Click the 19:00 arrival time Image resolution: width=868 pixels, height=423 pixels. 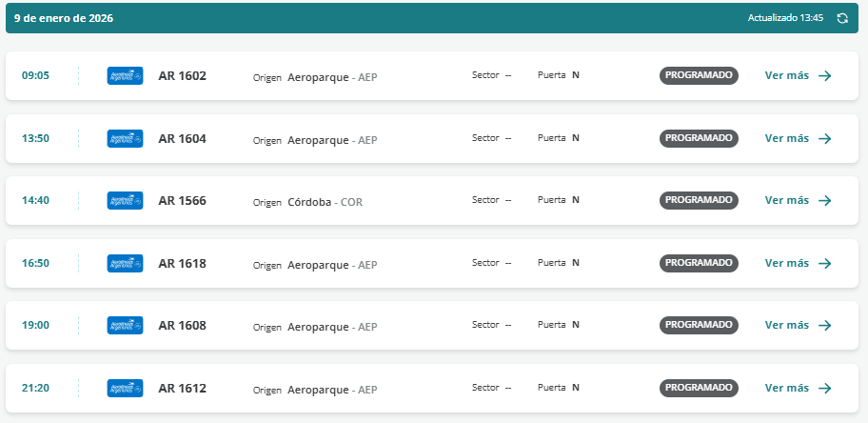[35, 325]
